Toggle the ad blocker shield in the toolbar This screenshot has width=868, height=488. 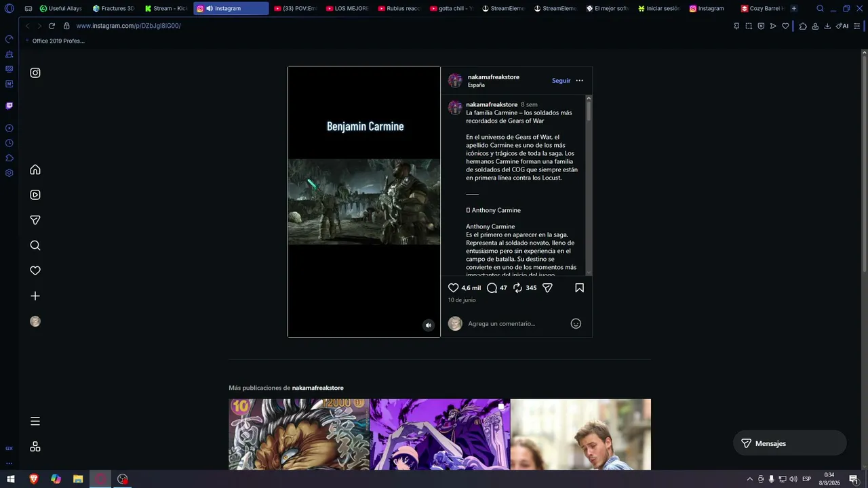click(x=761, y=26)
